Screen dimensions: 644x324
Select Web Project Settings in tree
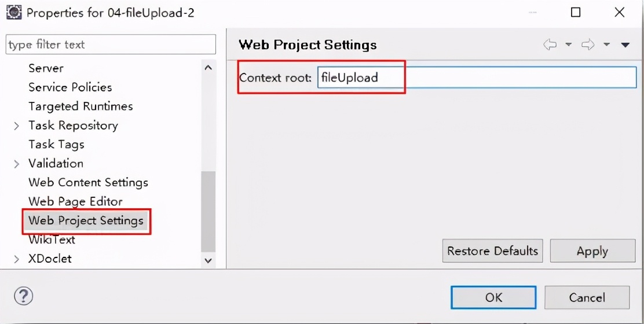(x=86, y=220)
